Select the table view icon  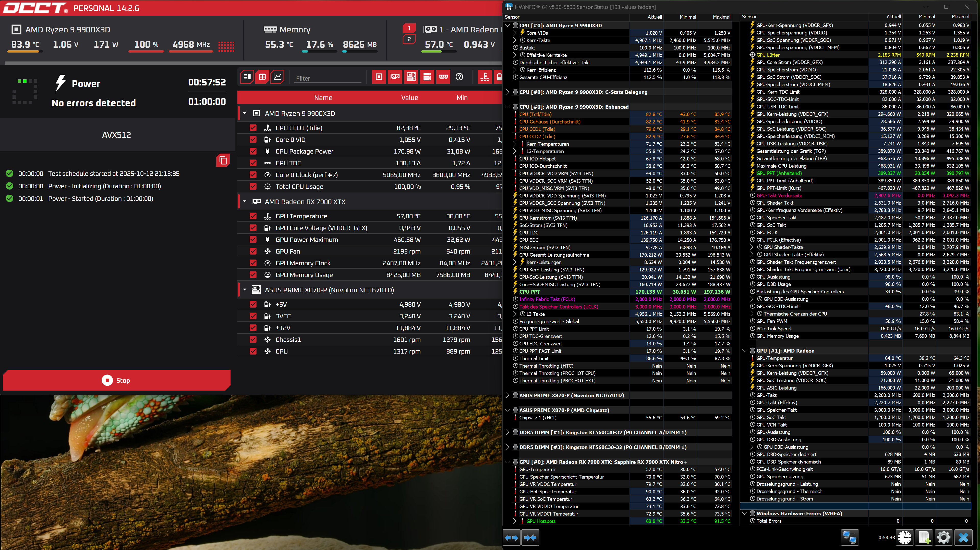click(x=262, y=77)
